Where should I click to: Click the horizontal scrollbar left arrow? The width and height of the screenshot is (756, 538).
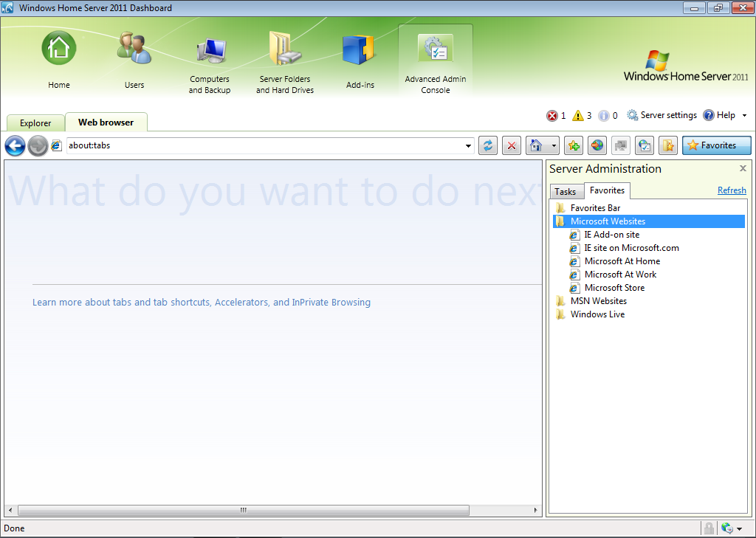[10, 510]
